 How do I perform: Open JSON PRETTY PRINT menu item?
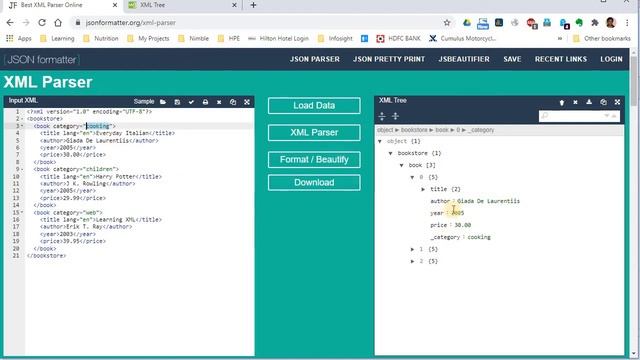click(389, 59)
